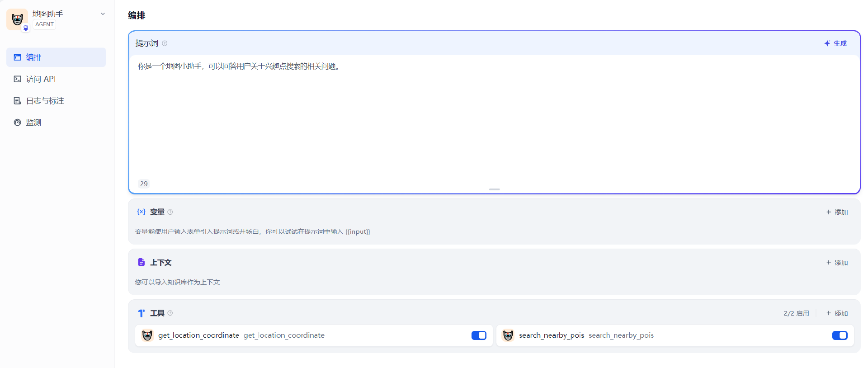Click the 生成 prompt generate button

point(835,43)
